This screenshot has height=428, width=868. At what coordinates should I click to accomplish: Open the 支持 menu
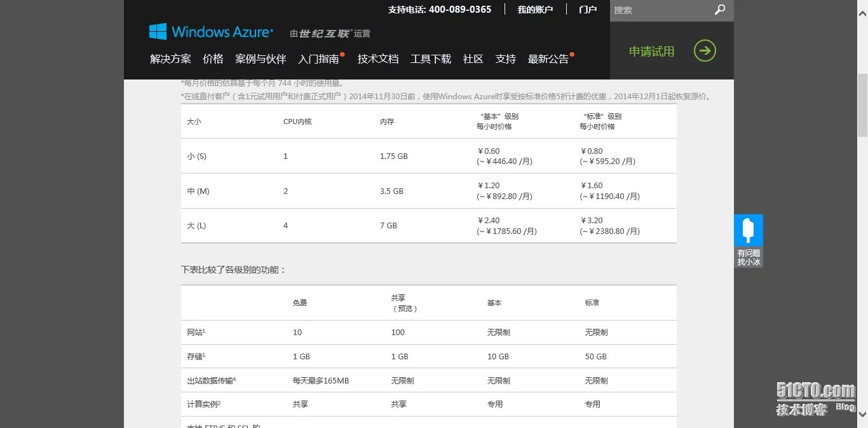[506, 59]
